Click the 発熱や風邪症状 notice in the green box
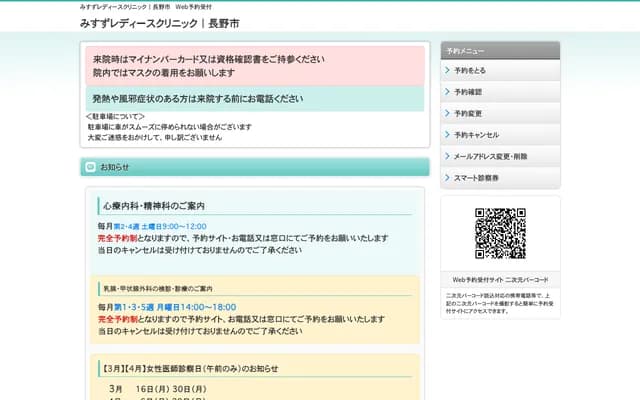The height and width of the screenshot is (400, 640). 198,99
